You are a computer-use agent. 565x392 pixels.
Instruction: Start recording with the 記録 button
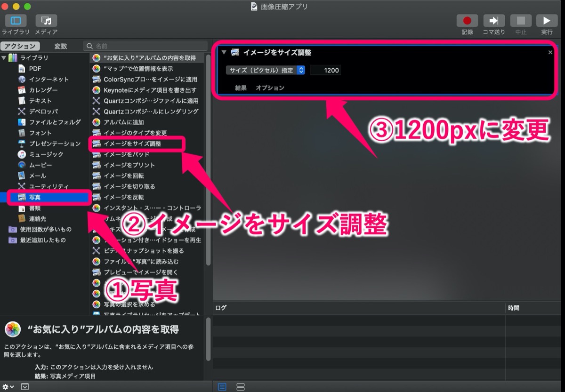coord(467,21)
